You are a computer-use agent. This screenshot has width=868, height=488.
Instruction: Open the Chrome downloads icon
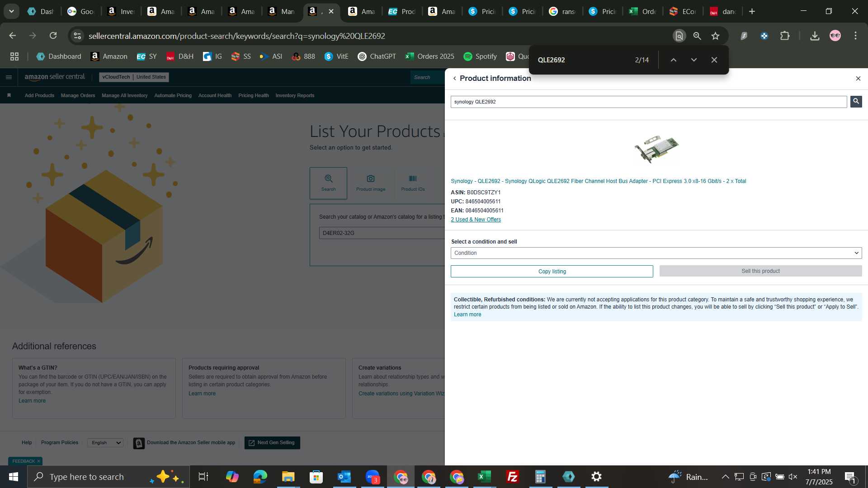[815, 36]
